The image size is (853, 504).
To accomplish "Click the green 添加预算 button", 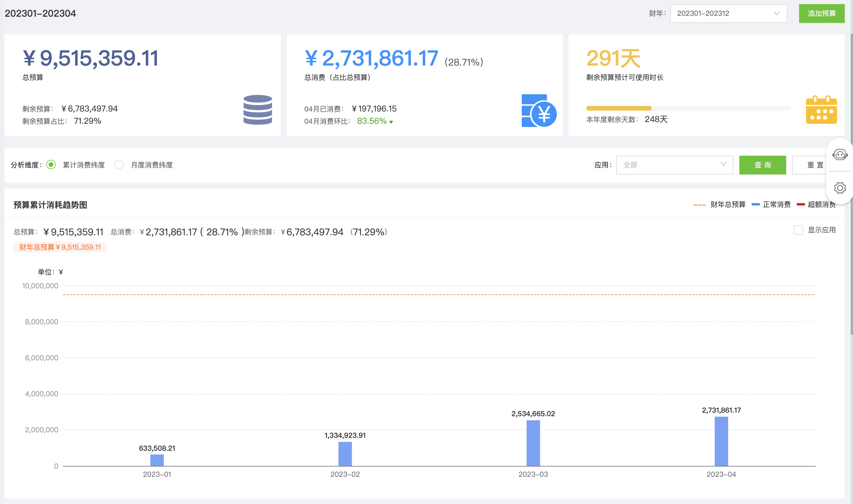I will click(821, 13).
